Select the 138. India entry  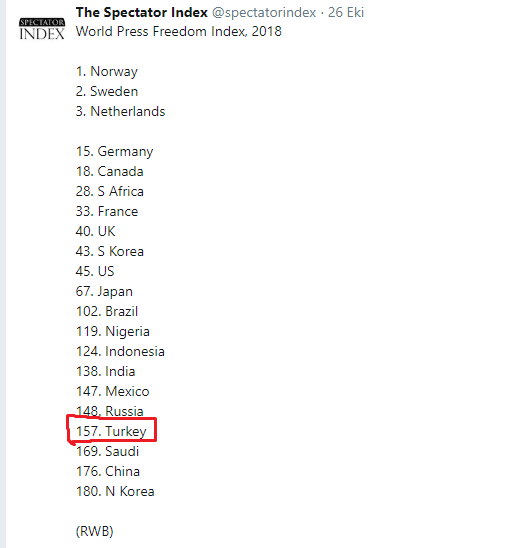click(x=105, y=372)
